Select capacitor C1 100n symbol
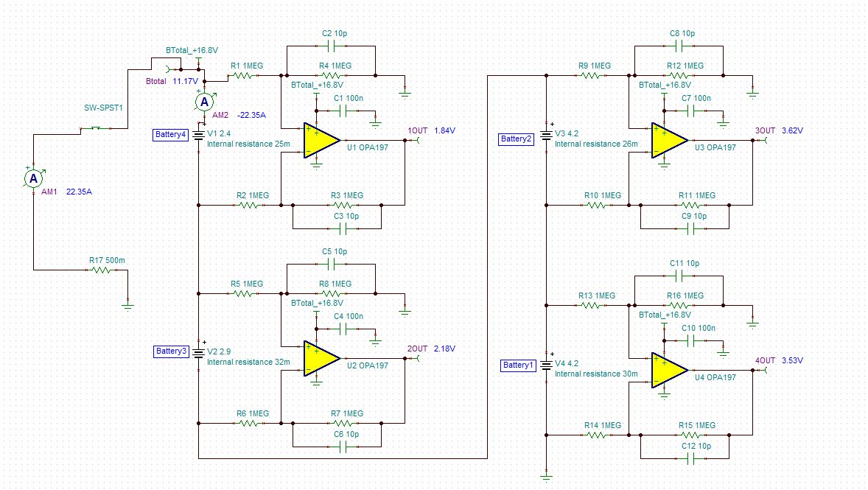 (x=343, y=111)
